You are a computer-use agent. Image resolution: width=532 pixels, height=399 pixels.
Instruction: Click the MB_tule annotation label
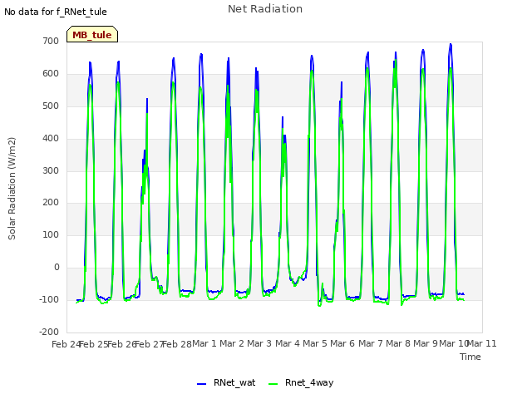coord(92,35)
